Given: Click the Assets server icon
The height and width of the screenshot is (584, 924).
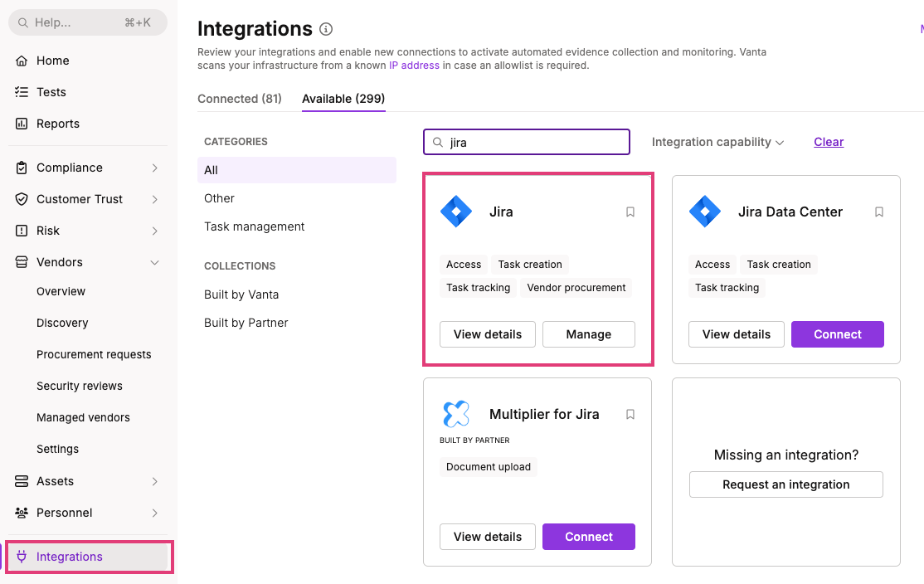Looking at the screenshot, I should click(x=22, y=481).
